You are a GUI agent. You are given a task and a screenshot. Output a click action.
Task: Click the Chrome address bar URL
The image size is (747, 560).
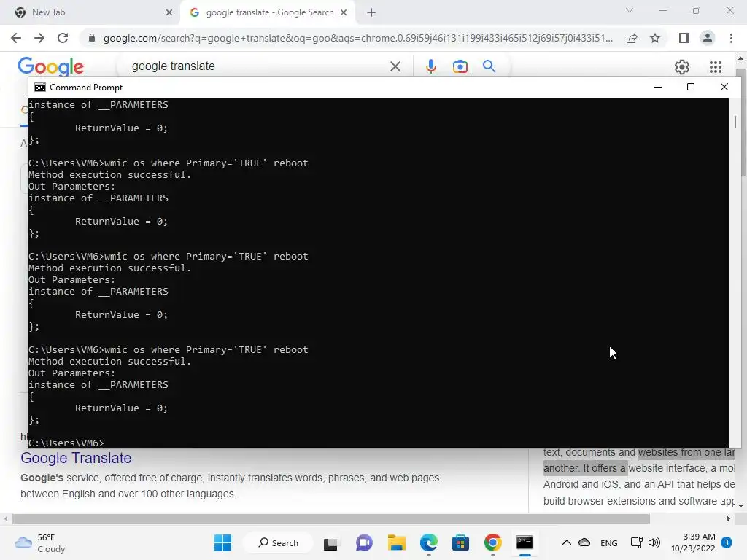pyautogui.click(x=357, y=38)
